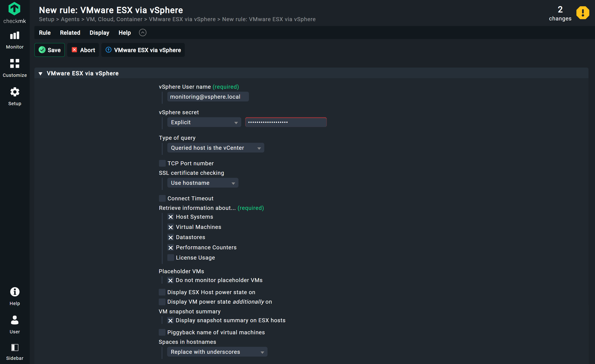Viewport: 595px width, 364px height.
Task: Open Setup from the left navigation
Action: [14, 96]
